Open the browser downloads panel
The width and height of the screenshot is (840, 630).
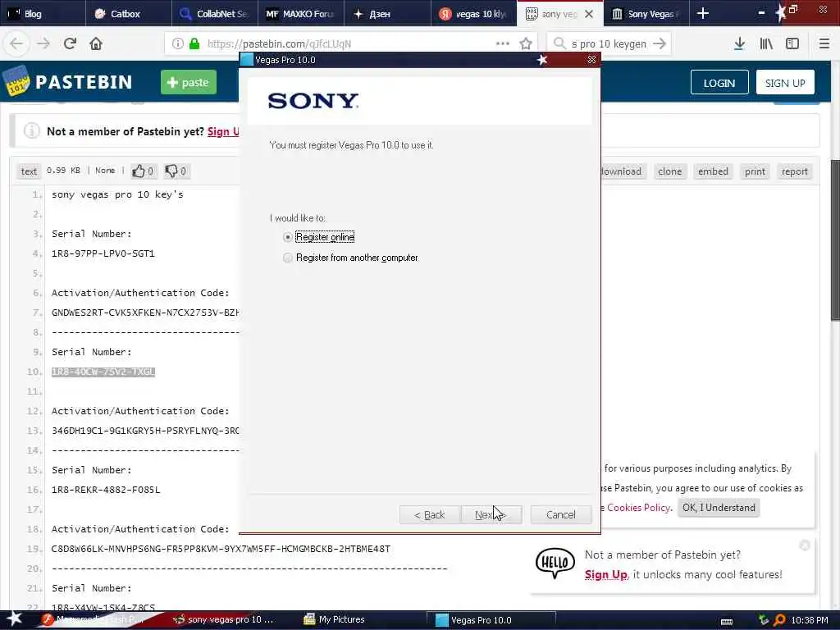(x=739, y=43)
